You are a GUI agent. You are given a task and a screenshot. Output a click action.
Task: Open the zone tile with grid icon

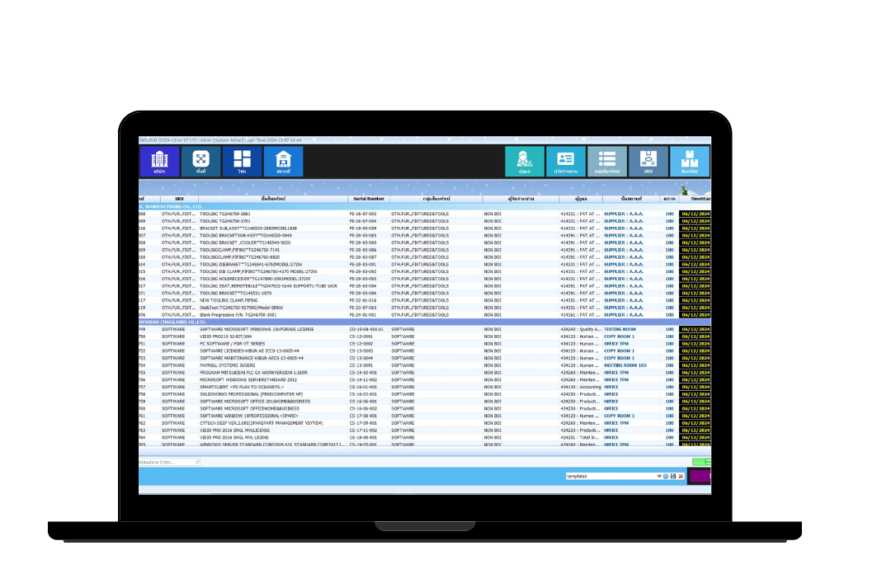tap(242, 162)
